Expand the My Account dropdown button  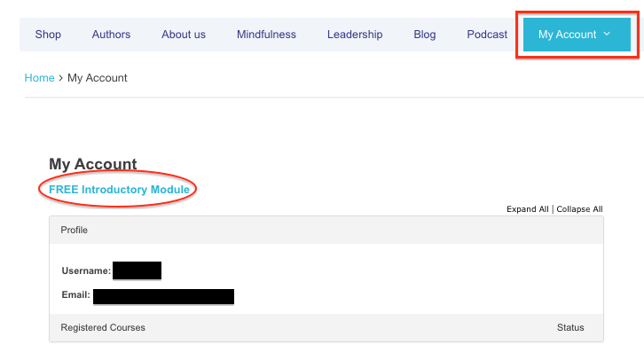[577, 35]
